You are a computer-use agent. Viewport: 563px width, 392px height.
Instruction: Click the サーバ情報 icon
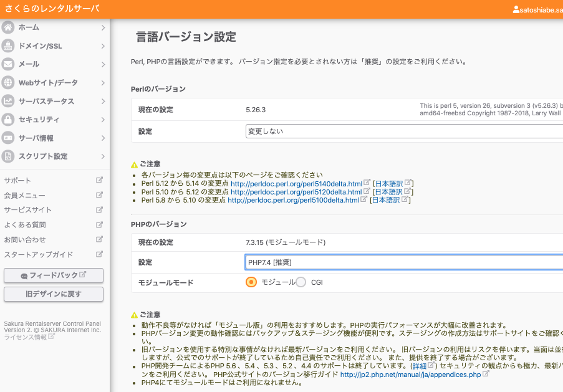pos(8,138)
